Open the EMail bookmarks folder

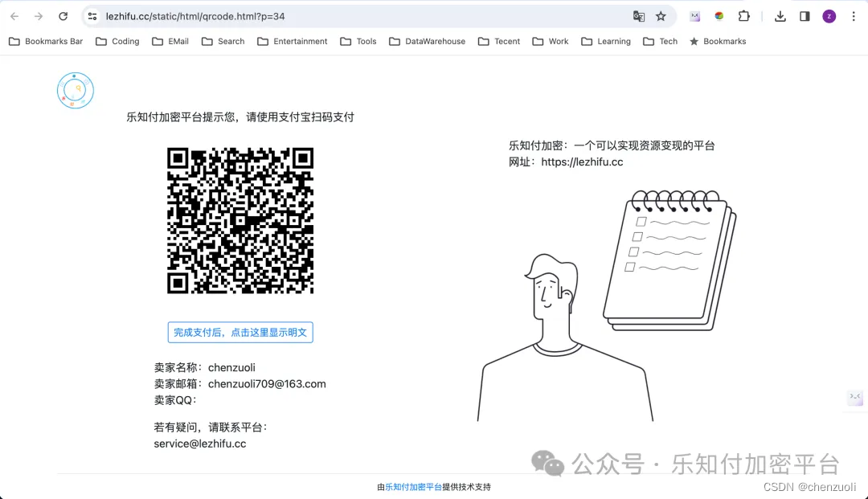click(170, 42)
